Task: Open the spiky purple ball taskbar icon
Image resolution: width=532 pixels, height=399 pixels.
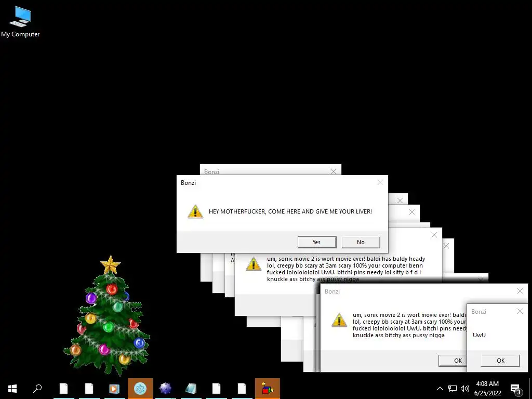Action: tap(166, 389)
